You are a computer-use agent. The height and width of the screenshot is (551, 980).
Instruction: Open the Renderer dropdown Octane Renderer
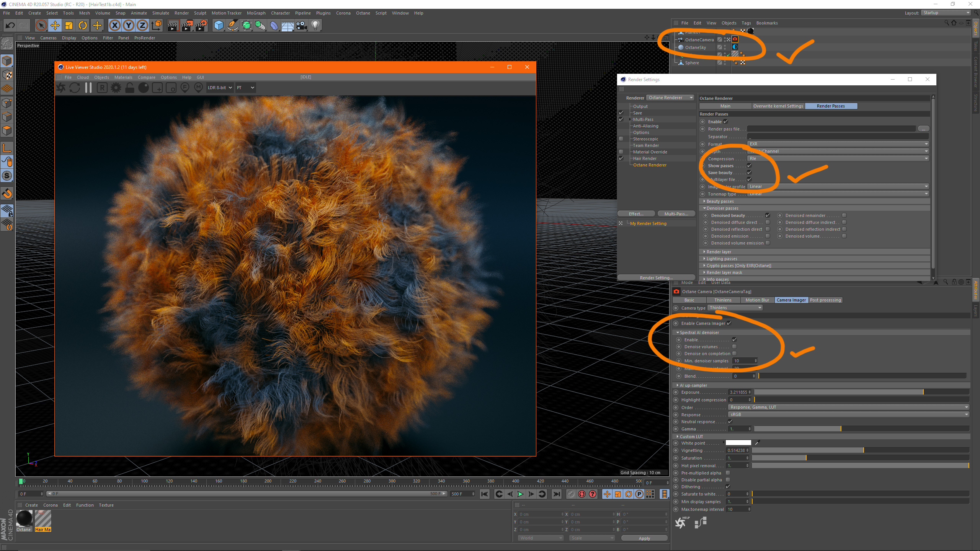click(670, 98)
